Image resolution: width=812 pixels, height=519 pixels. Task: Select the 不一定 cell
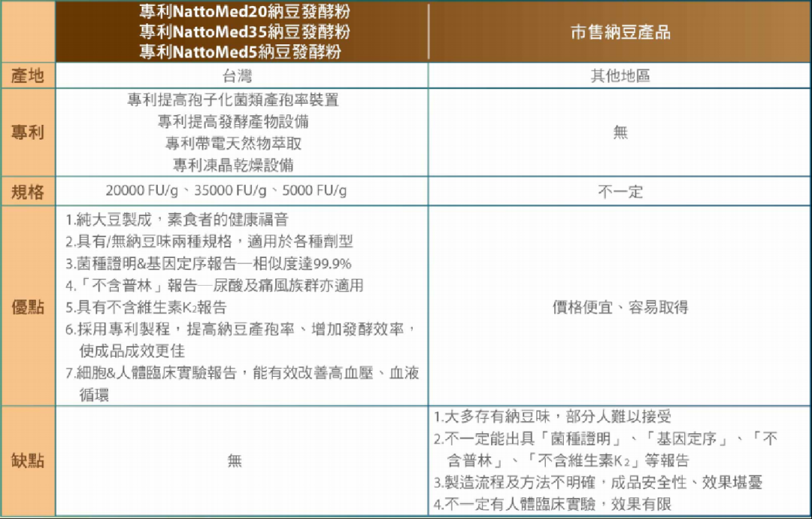click(620, 192)
